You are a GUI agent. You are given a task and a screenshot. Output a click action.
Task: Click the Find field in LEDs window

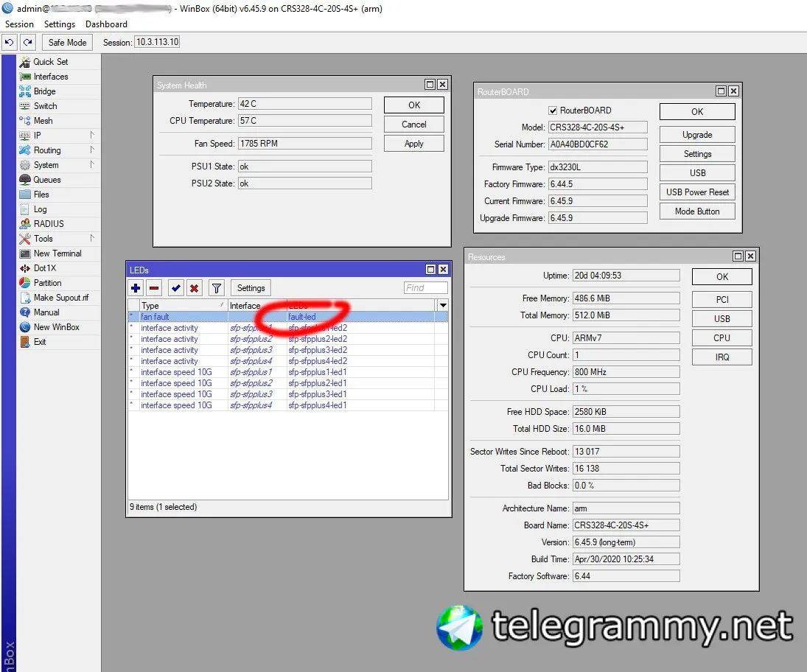coord(425,288)
